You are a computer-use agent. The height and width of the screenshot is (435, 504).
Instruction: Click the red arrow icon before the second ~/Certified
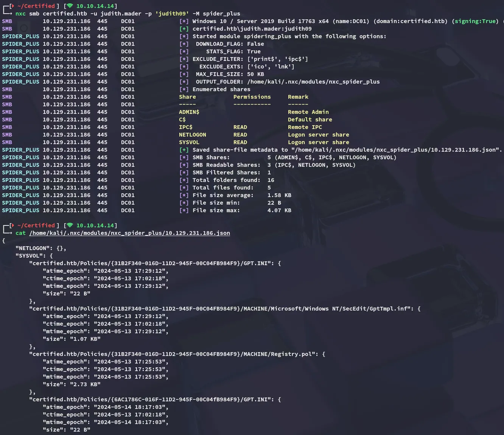[x=13, y=225]
